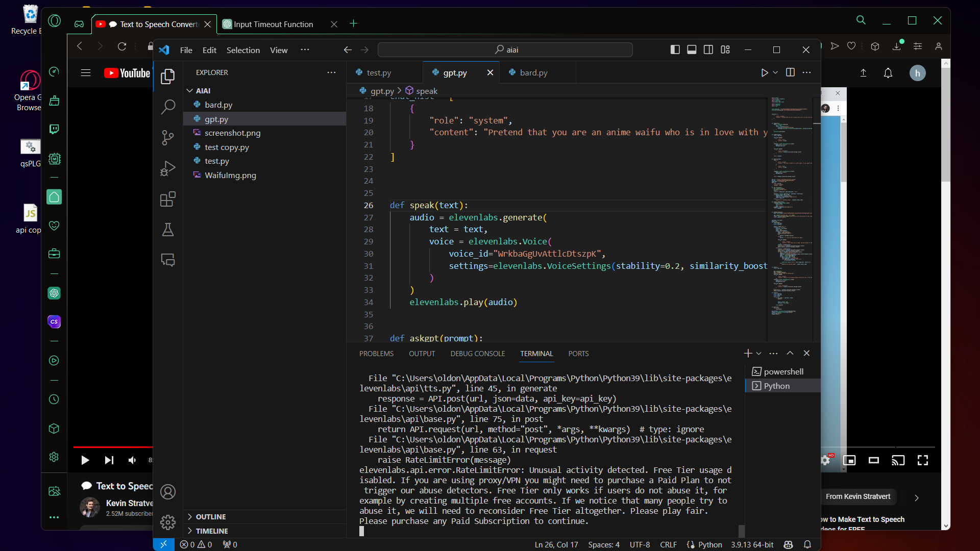Open the run options dropdown arrow

(x=775, y=72)
